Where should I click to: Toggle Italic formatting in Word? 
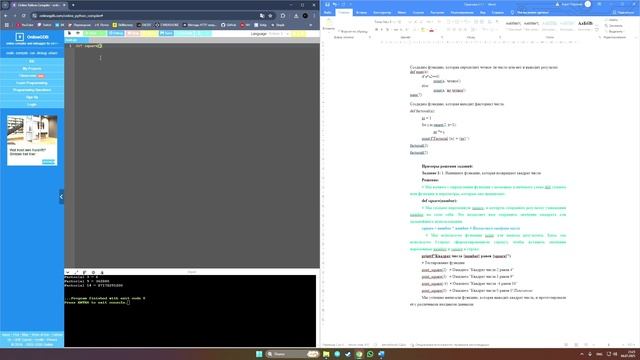pos(382,30)
